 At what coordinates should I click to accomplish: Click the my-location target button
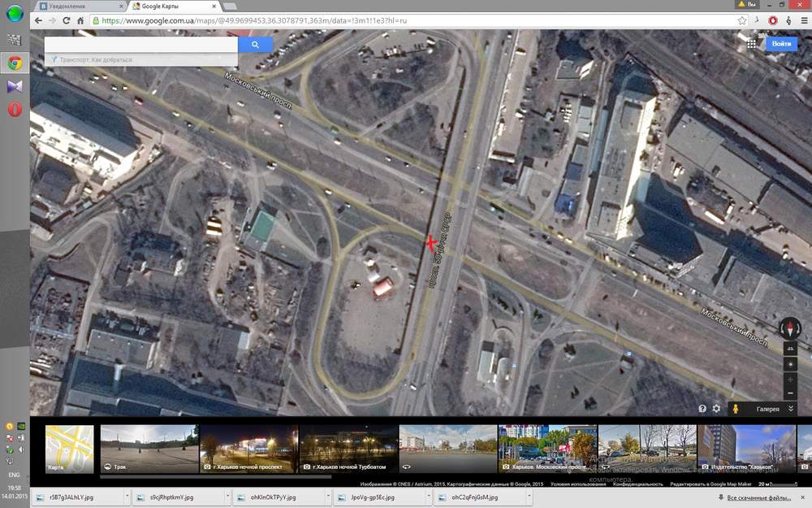tap(790, 364)
